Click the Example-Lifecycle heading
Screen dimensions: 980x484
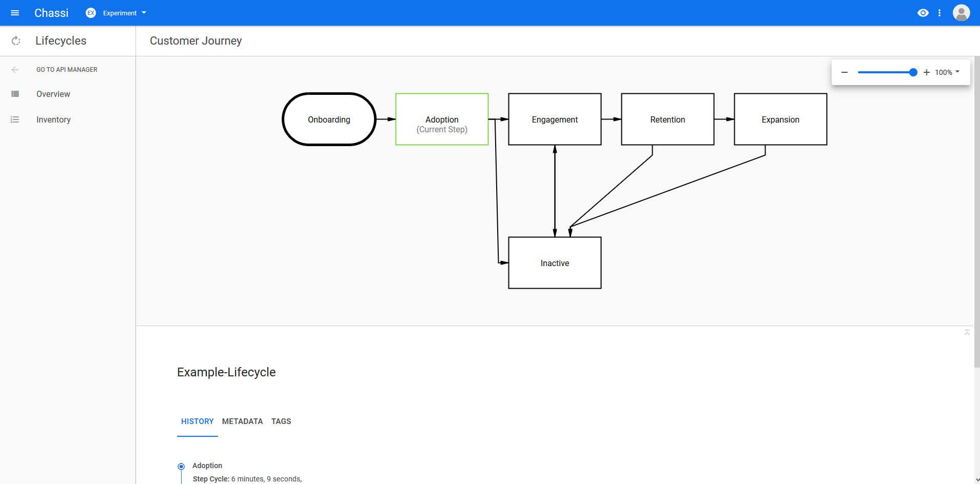[226, 372]
